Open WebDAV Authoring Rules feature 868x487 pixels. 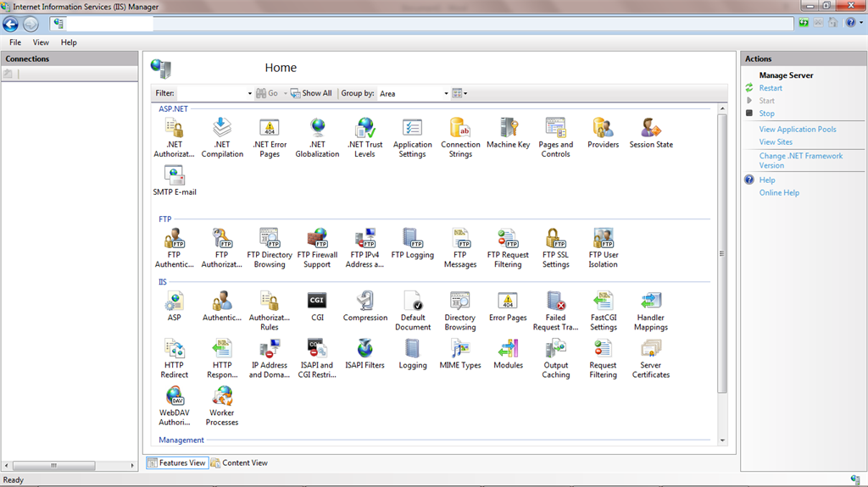[175, 407]
